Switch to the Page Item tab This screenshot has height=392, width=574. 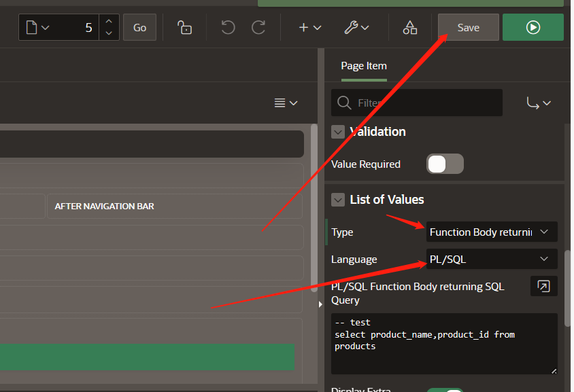coord(363,66)
